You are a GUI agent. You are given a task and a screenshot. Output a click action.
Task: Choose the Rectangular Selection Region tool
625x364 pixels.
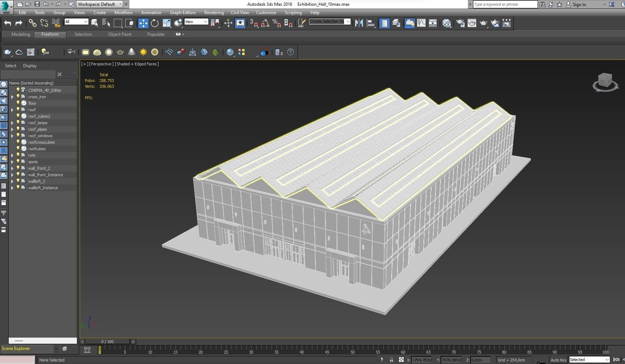coord(118,23)
